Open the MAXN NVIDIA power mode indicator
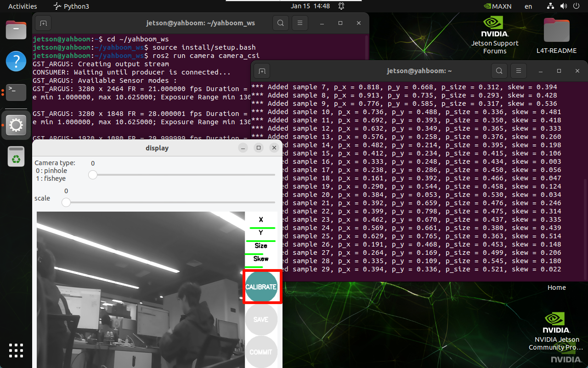588x368 pixels. [498, 6]
